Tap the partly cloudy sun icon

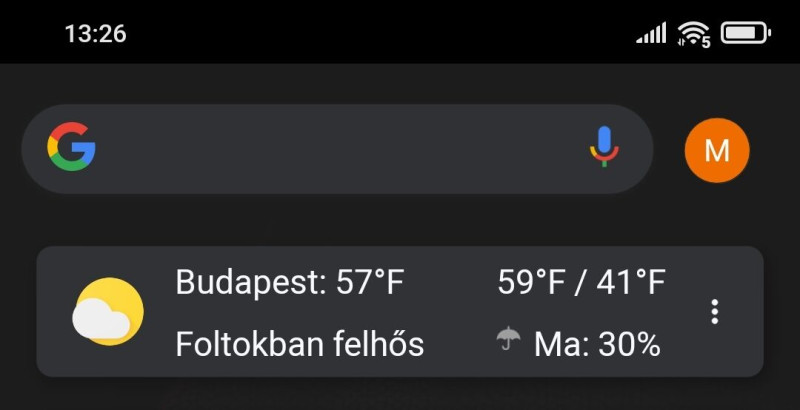click(108, 311)
